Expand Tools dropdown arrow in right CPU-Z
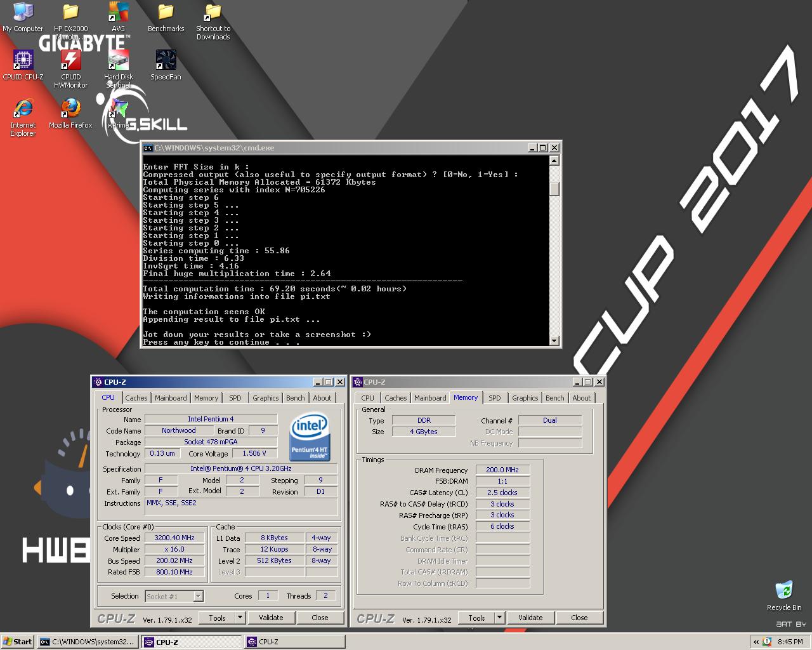The height and width of the screenshot is (650, 812). 500,618
